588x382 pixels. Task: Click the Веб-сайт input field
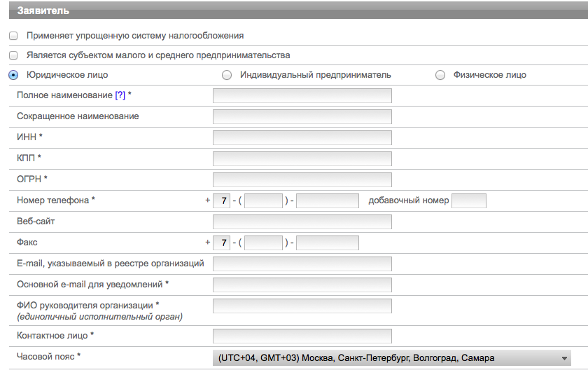[302, 222]
